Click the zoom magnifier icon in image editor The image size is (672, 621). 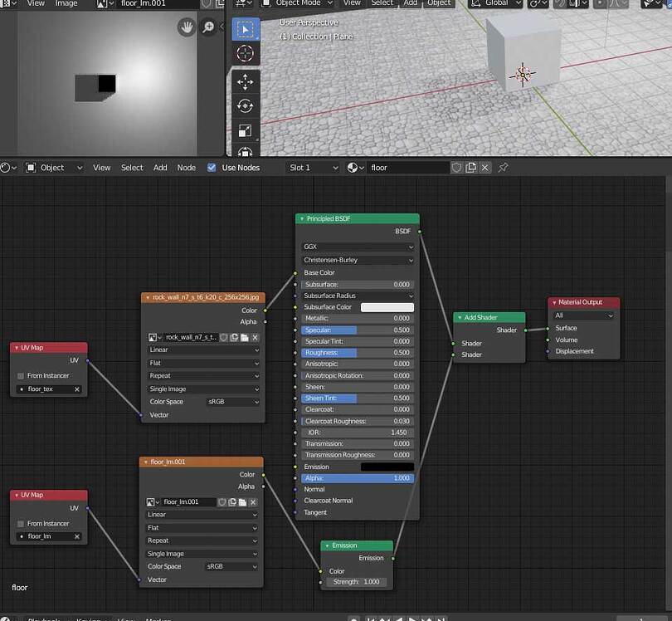208,27
